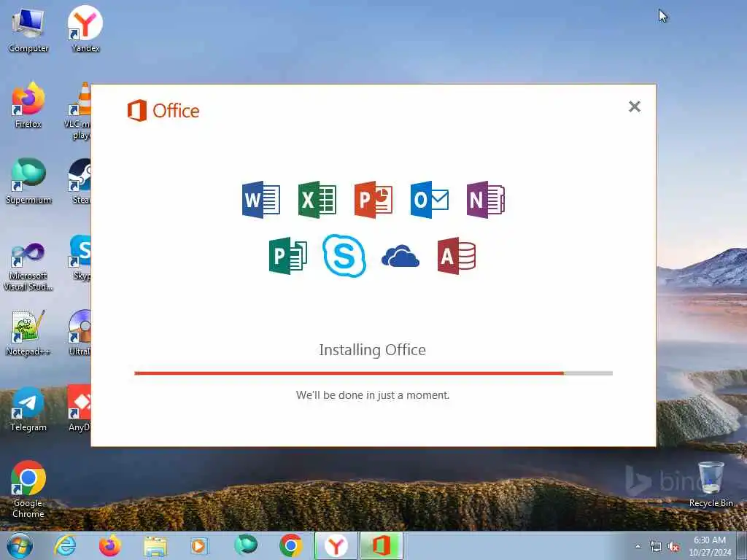This screenshot has width=747, height=560.
Task: Open the Windows Start menu
Action: 20,545
